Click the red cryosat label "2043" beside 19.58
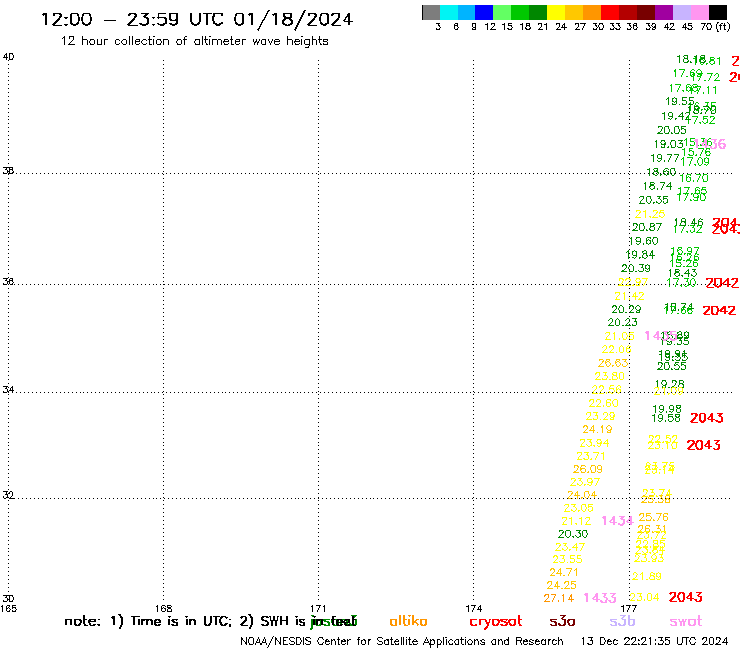740x650 pixels. (x=706, y=418)
